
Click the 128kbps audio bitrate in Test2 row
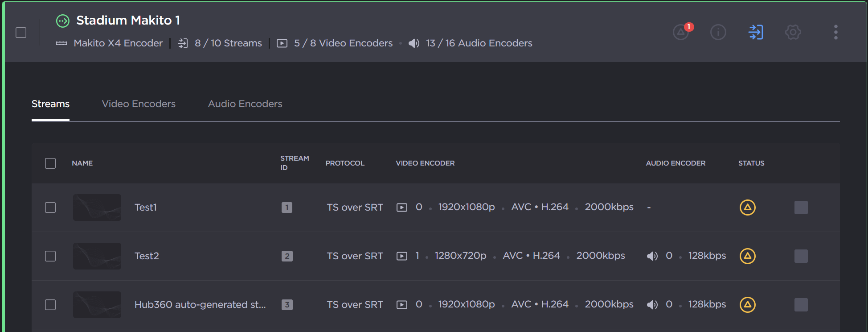(707, 256)
